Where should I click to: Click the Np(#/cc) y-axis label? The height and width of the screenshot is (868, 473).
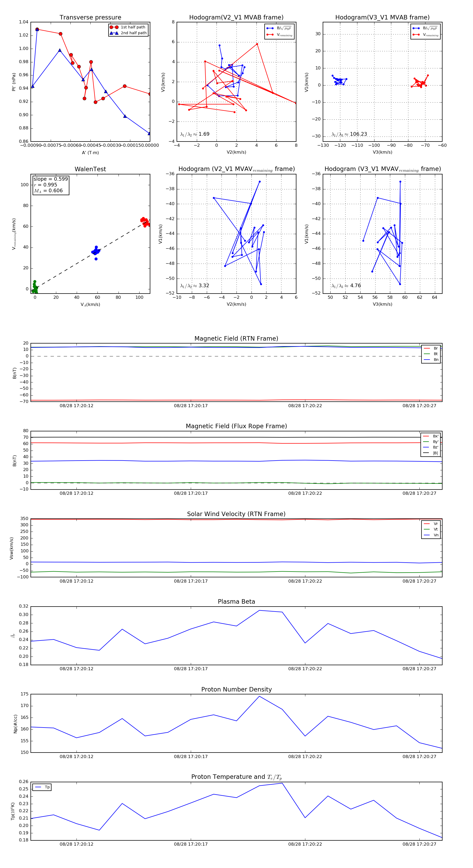coord(15,724)
